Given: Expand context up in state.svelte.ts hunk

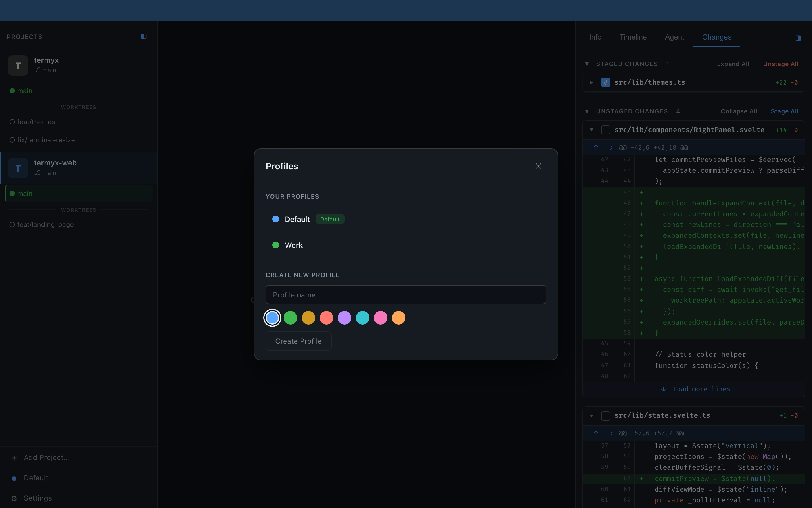Looking at the screenshot, I should 596,433.
